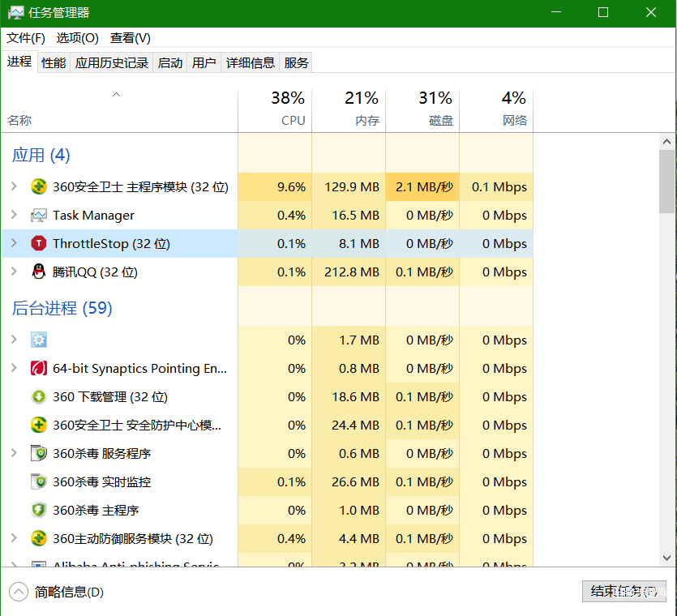The height and width of the screenshot is (616, 677).
Task: Expand the unnamed gear process row
Action: click(x=14, y=340)
